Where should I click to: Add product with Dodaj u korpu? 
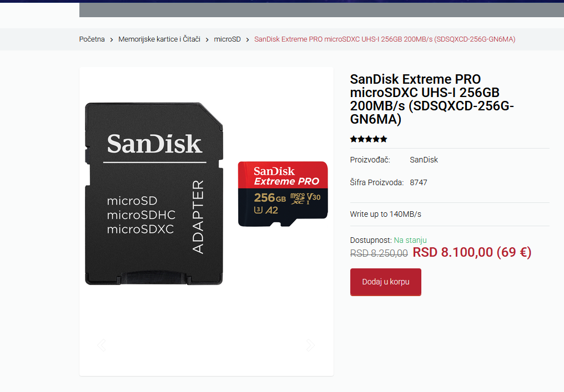[386, 282]
